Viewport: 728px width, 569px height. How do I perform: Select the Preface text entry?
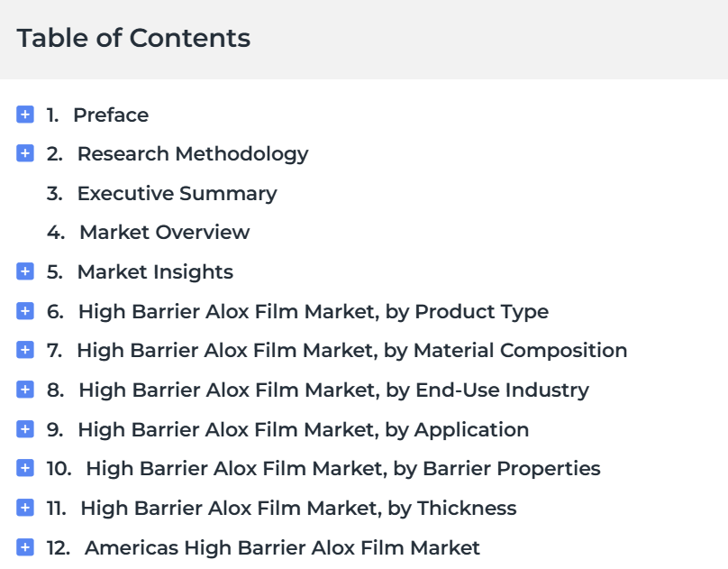pyautogui.click(x=111, y=115)
